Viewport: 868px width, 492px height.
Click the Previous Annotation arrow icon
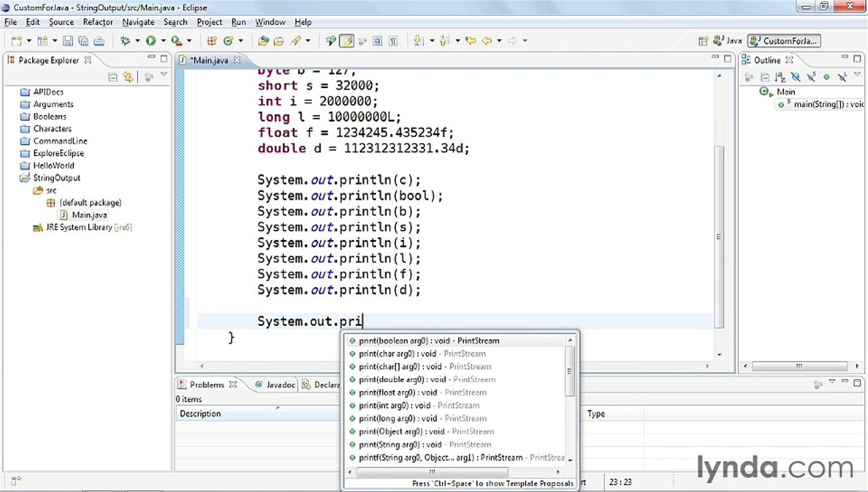pos(444,41)
